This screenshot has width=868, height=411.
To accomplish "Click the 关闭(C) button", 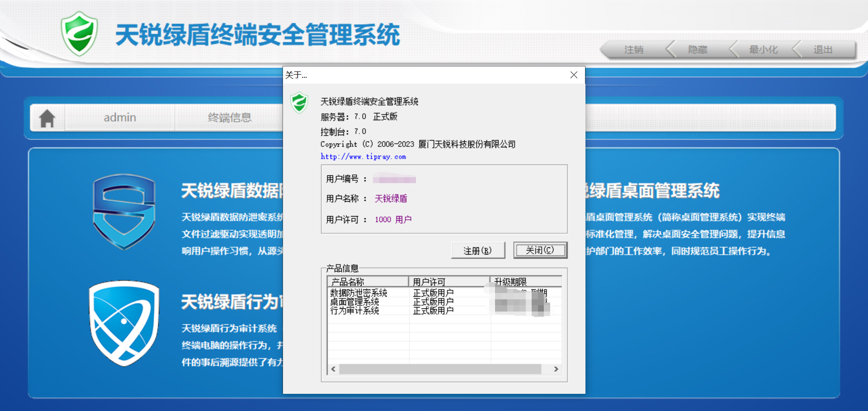I will click(x=540, y=250).
